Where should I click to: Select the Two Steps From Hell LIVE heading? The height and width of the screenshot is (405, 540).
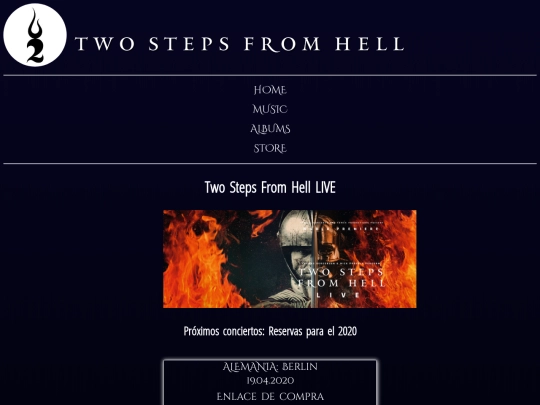270,188
